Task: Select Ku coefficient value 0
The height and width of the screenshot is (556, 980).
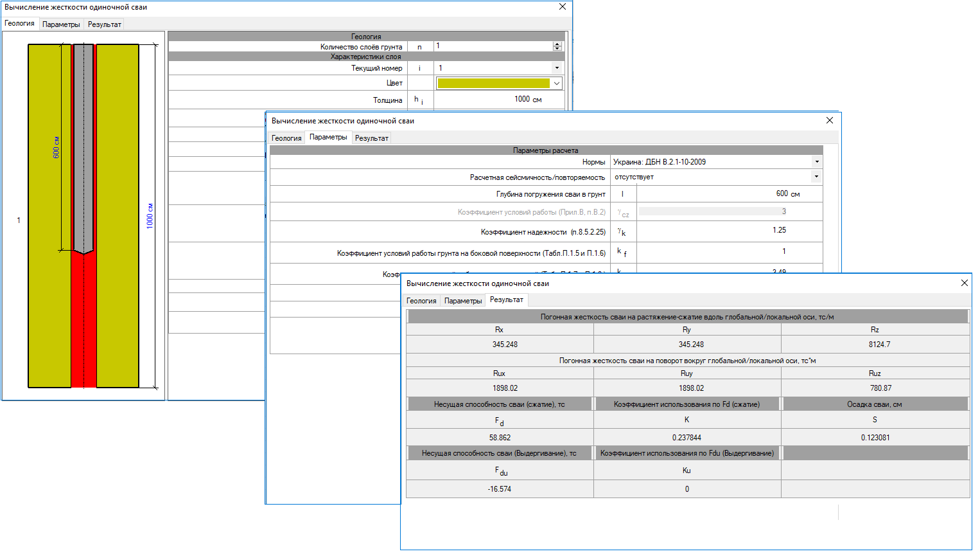Action: coord(687,489)
